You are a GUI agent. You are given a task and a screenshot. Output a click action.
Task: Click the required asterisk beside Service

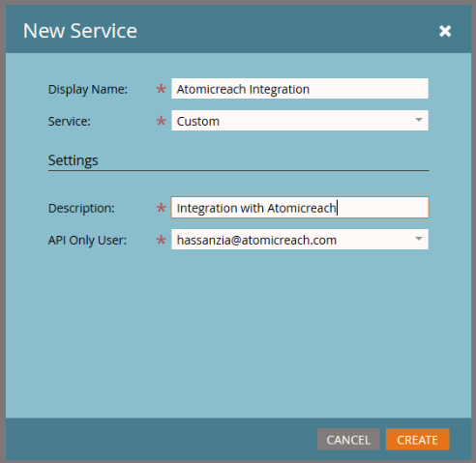[161, 121]
